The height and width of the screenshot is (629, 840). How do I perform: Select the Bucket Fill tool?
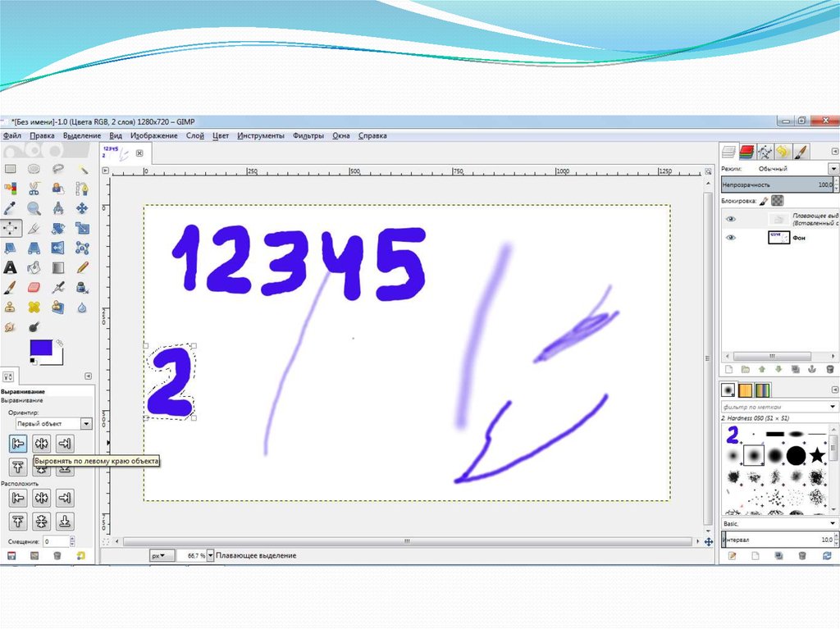[34, 268]
